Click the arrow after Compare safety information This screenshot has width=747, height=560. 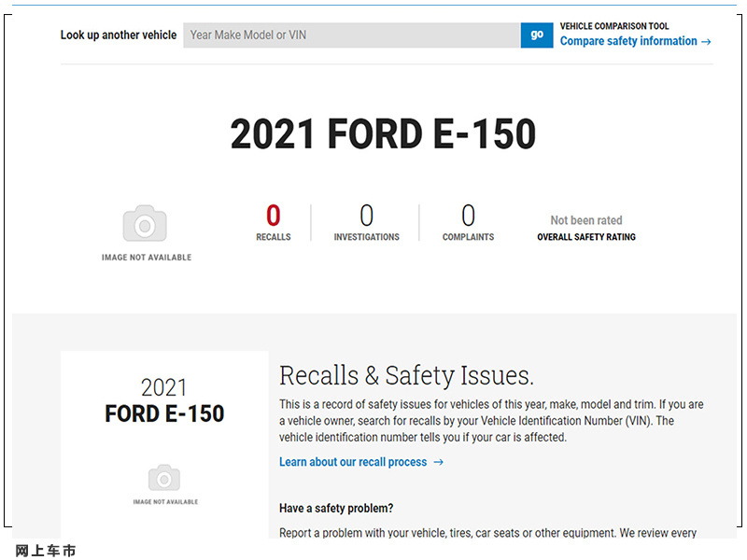tap(706, 42)
